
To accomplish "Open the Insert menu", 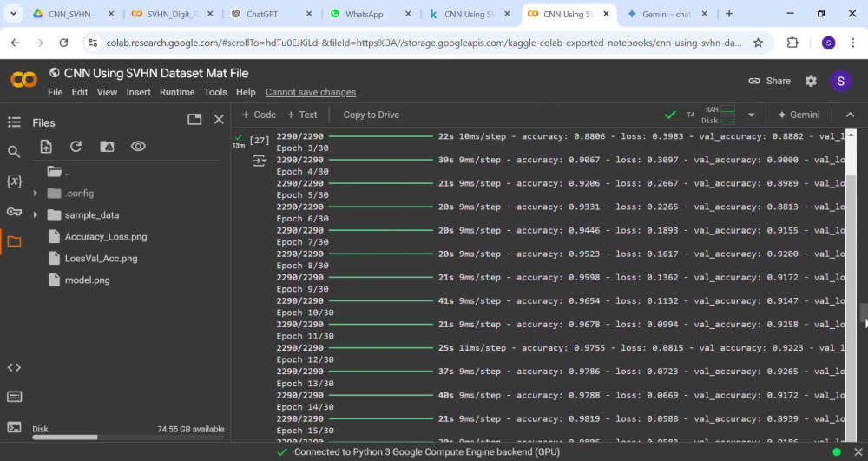I will click(138, 92).
